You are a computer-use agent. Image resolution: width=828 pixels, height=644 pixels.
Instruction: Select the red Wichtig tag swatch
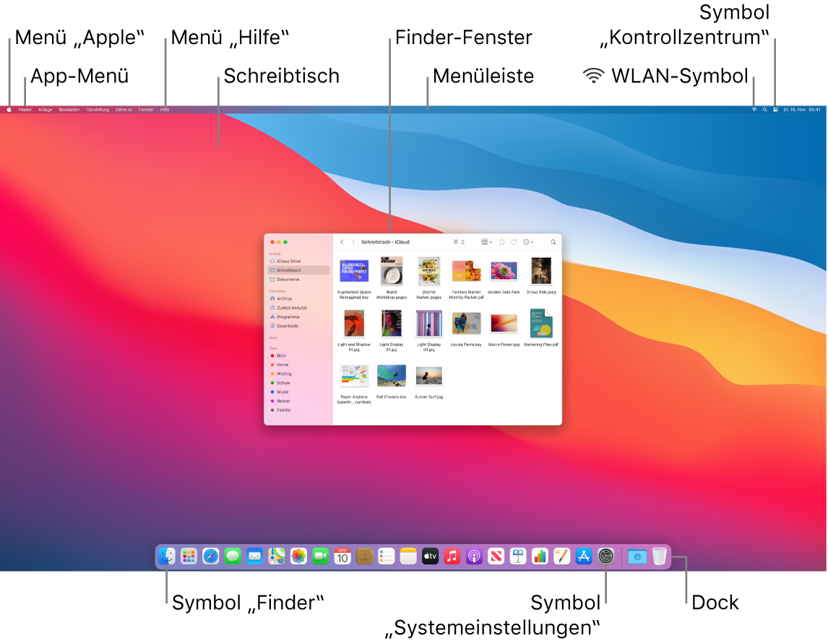272,374
